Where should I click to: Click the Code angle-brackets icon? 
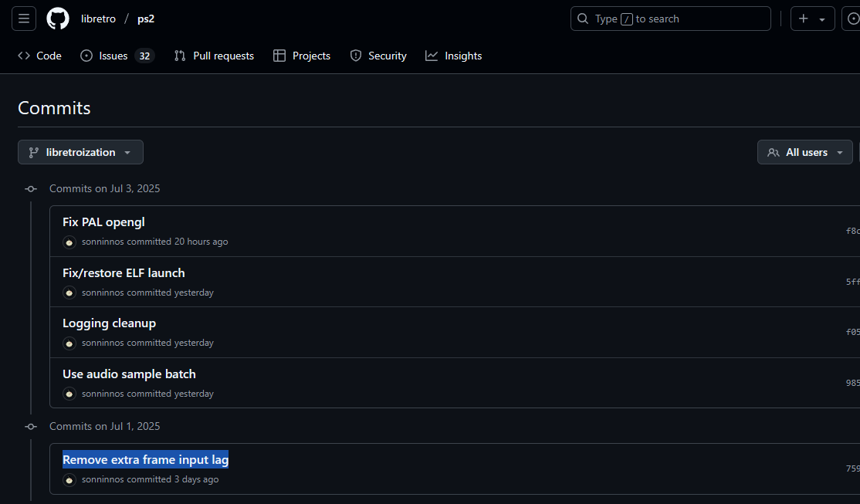pyautogui.click(x=24, y=56)
